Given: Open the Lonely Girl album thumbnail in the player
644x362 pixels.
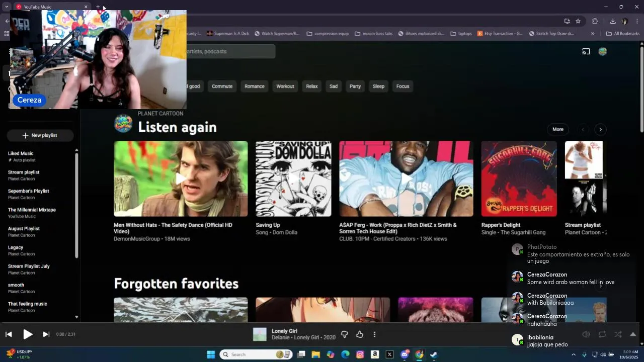Looking at the screenshot, I should tap(260, 334).
